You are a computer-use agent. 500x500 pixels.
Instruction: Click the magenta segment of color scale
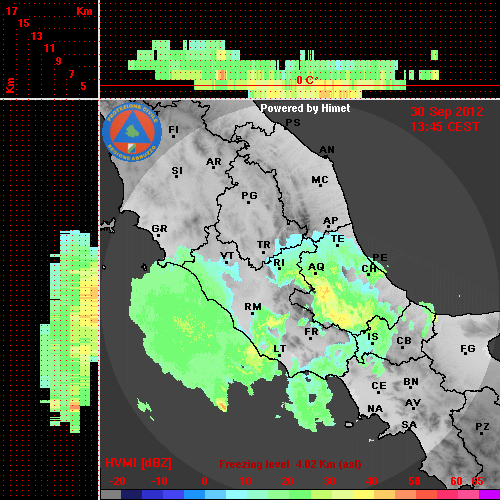click(489, 495)
